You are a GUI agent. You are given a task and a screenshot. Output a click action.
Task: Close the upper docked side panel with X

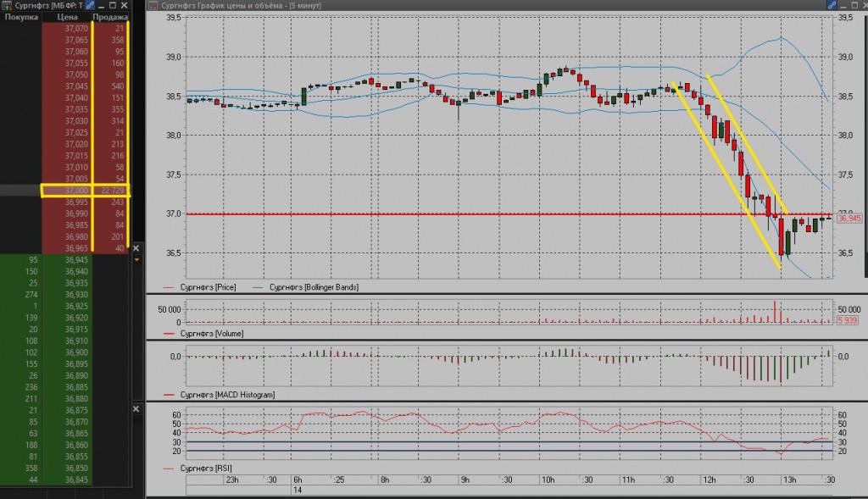click(x=137, y=247)
